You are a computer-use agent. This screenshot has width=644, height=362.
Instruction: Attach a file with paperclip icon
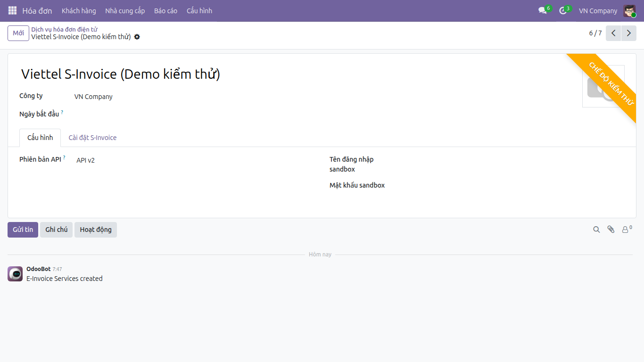(611, 230)
